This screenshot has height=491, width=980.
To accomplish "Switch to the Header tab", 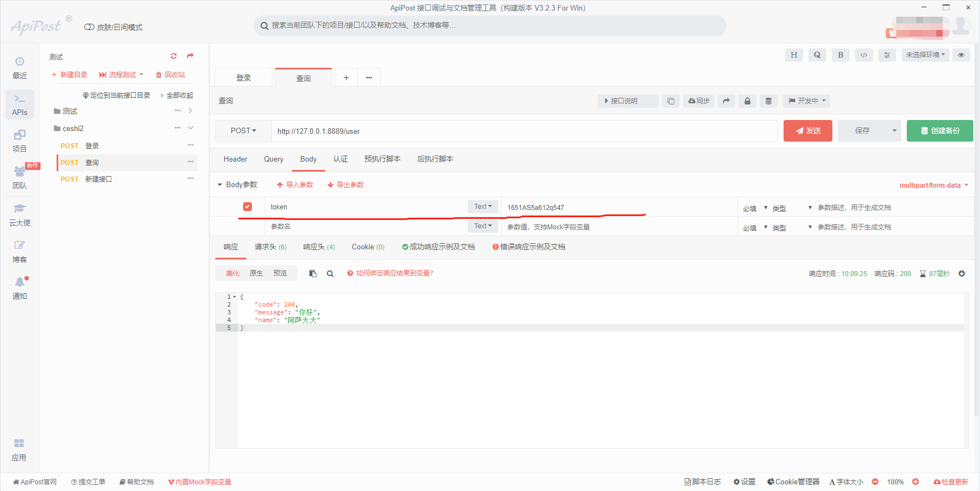I will coord(235,159).
